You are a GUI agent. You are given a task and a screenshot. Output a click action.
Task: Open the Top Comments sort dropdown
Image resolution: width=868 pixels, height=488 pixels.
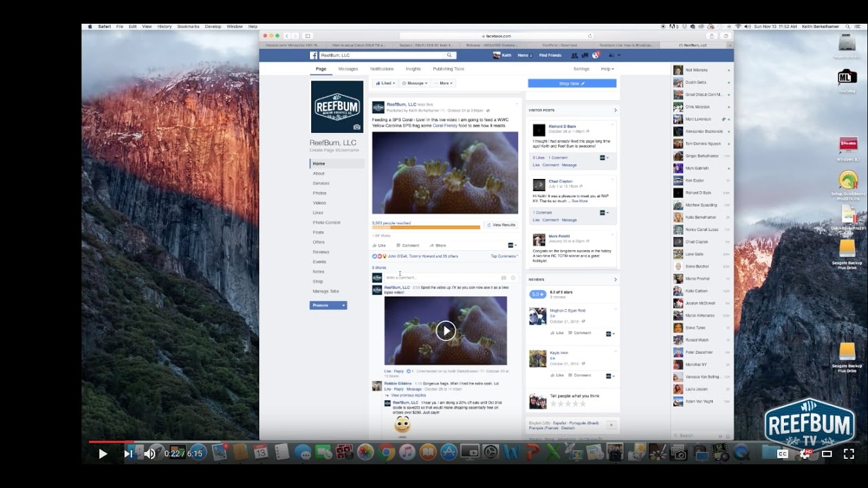click(505, 256)
